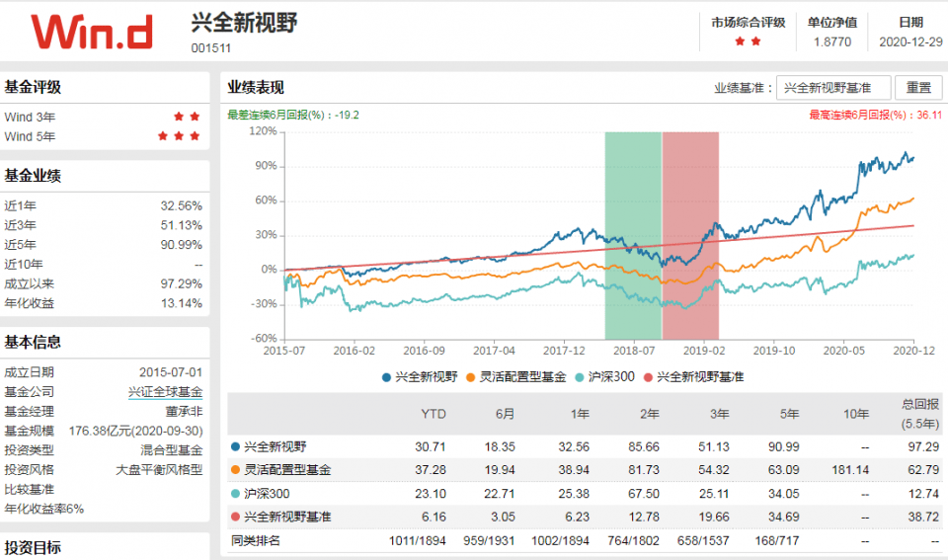Click the 投资目标 section header
The width and height of the screenshot is (948, 560).
[x=33, y=548]
